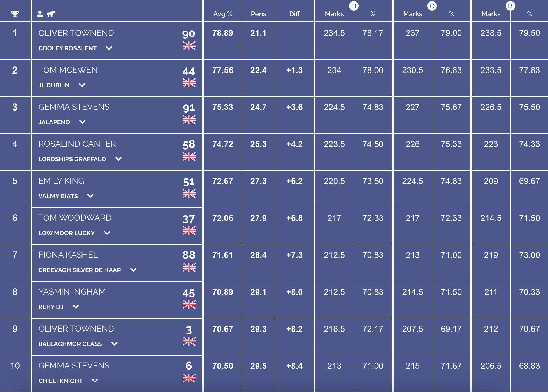Viewport: 548px width, 392px height.
Task: Click the judge H circle badge
Action: click(x=354, y=6)
